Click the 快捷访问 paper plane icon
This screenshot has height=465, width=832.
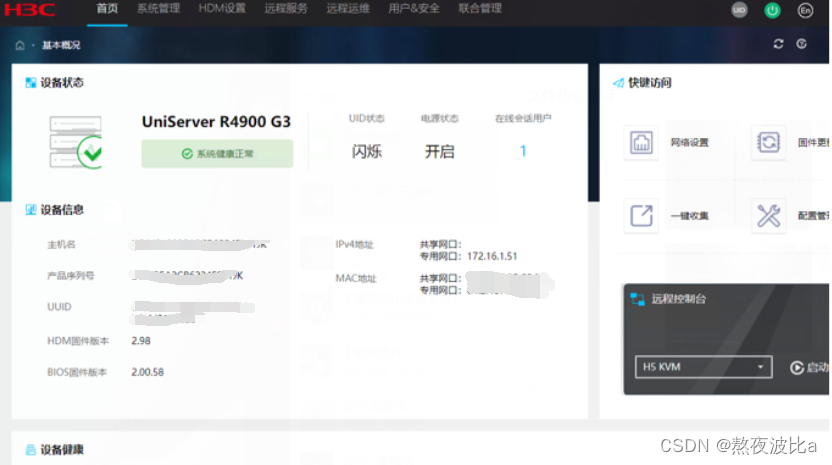pyautogui.click(x=619, y=83)
